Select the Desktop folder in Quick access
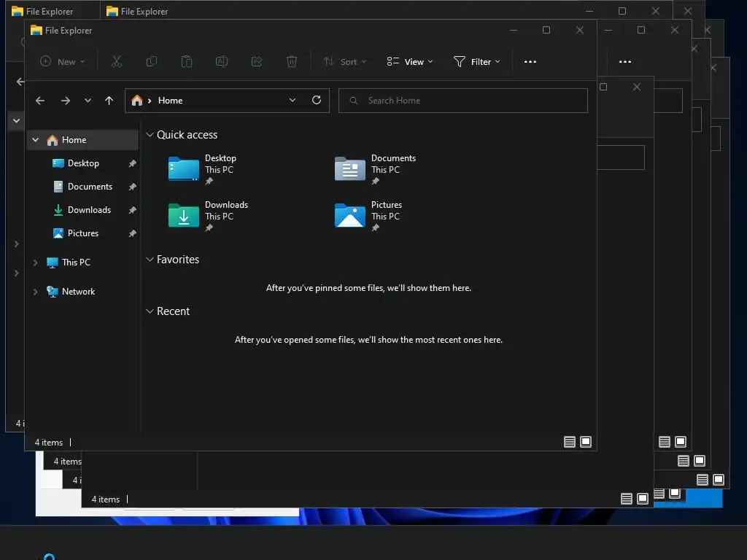Image resolution: width=747 pixels, height=560 pixels. 203,169
